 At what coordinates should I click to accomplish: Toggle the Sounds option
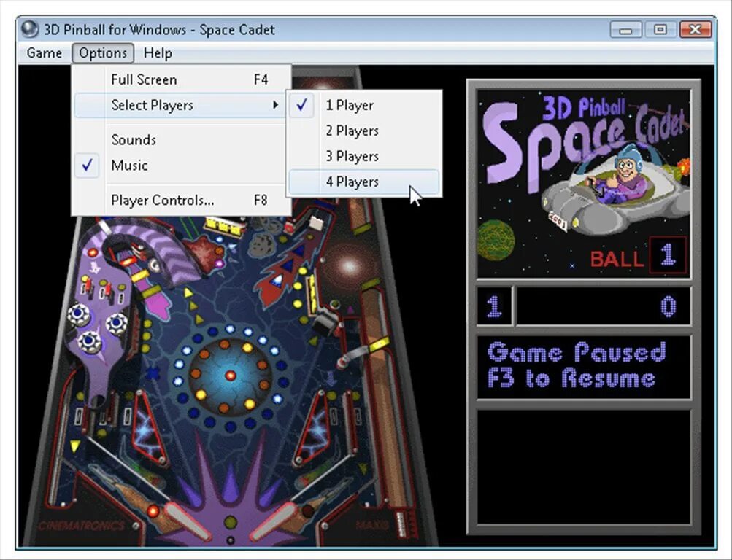[x=181, y=140]
